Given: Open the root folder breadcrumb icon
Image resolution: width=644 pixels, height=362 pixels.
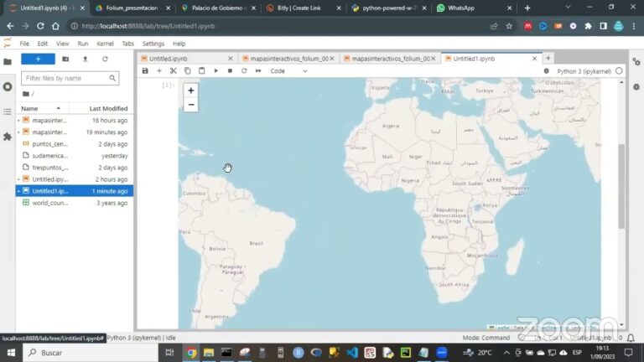Looking at the screenshot, I should [26, 94].
